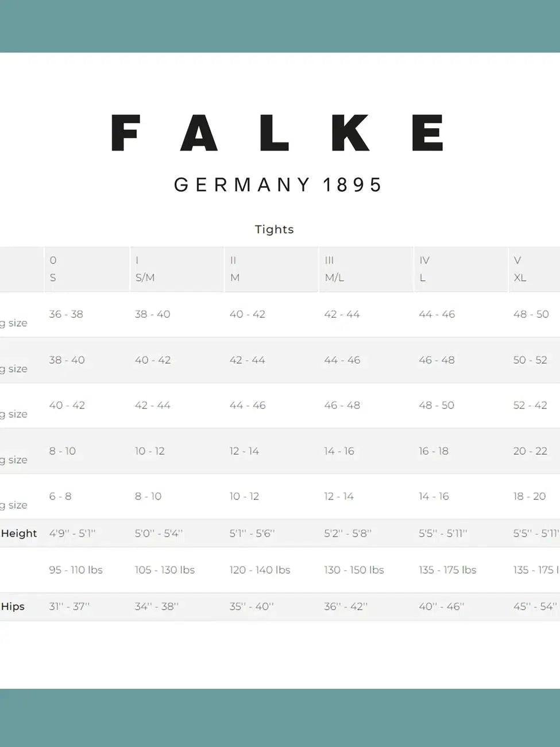Click the IV L column header

point(424,269)
